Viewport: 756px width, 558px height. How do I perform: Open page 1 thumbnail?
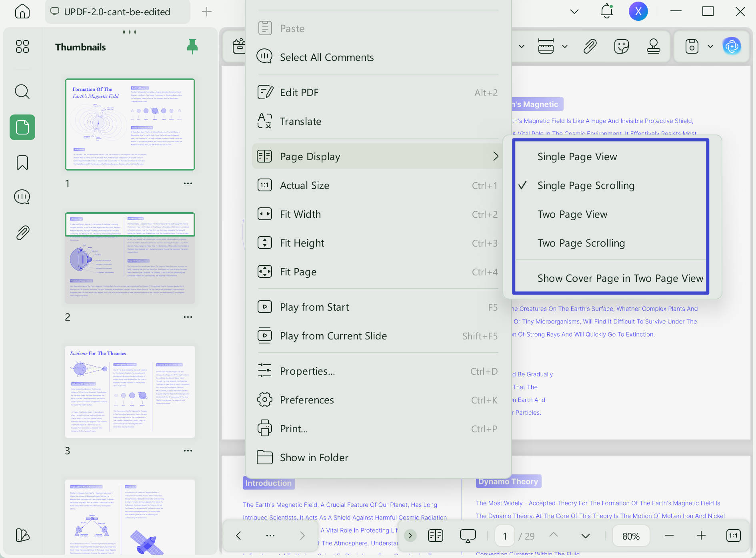[130, 124]
